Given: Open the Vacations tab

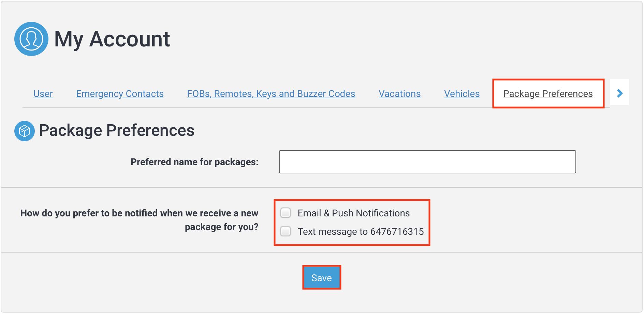Looking at the screenshot, I should tap(399, 94).
